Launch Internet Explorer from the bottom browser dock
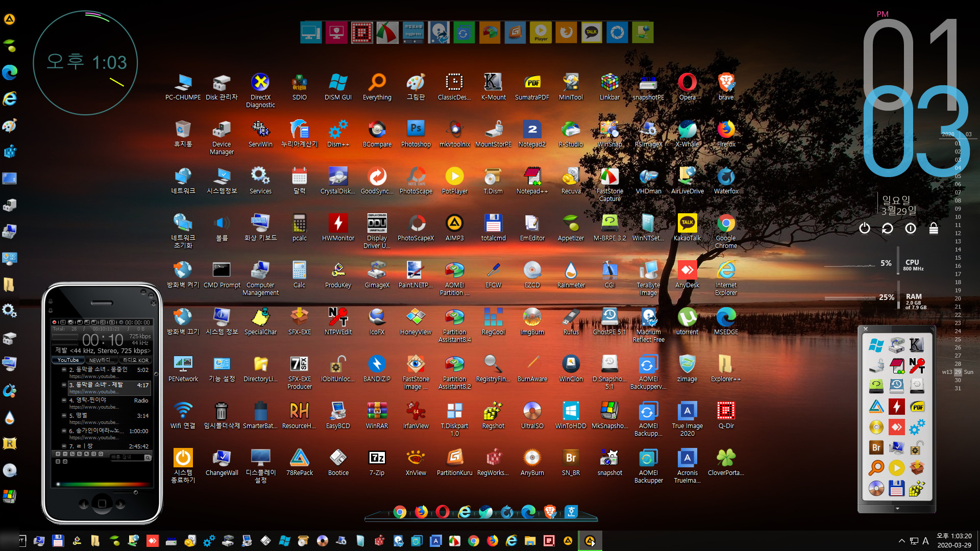 coord(464,512)
